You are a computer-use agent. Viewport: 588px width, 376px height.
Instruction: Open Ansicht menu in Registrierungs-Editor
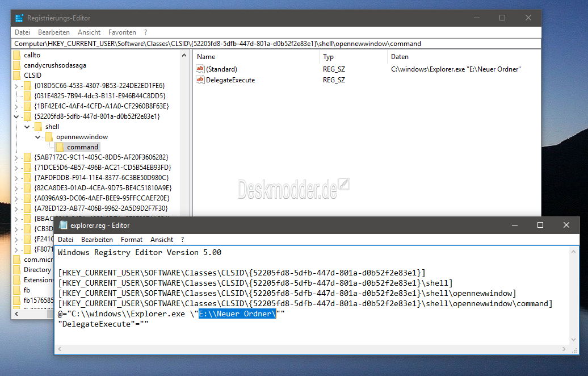pyautogui.click(x=89, y=32)
